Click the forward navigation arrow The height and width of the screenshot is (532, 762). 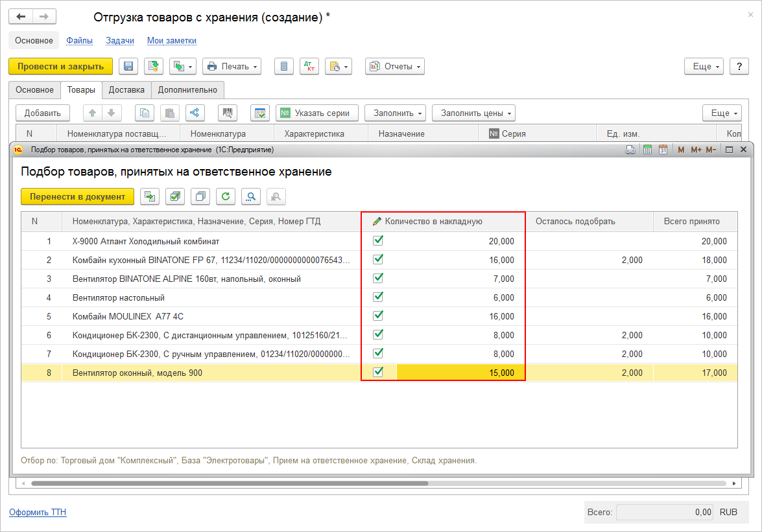click(x=44, y=17)
